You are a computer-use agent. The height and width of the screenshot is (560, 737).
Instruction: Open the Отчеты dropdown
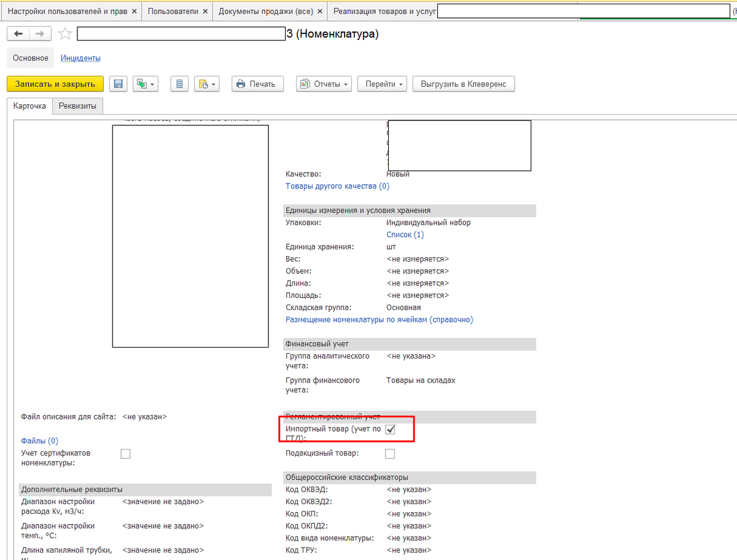coord(324,84)
